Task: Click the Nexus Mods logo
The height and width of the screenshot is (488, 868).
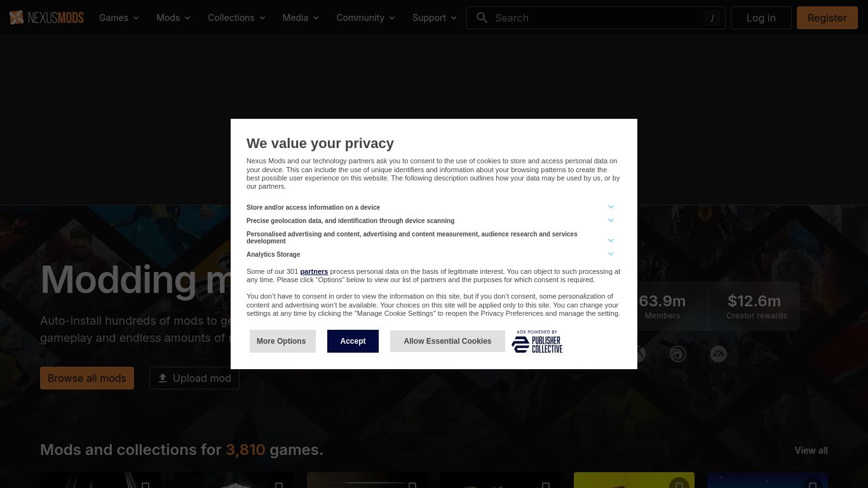Action: (46, 18)
